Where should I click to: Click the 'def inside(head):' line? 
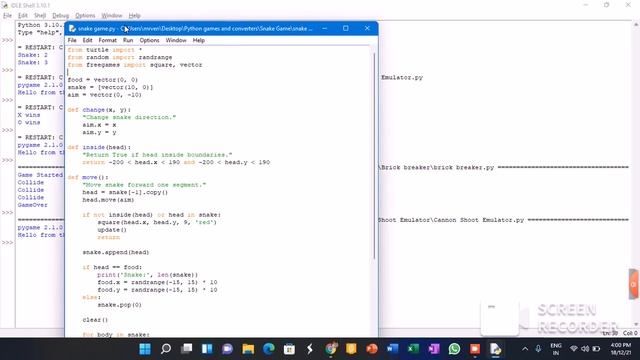click(99, 147)
